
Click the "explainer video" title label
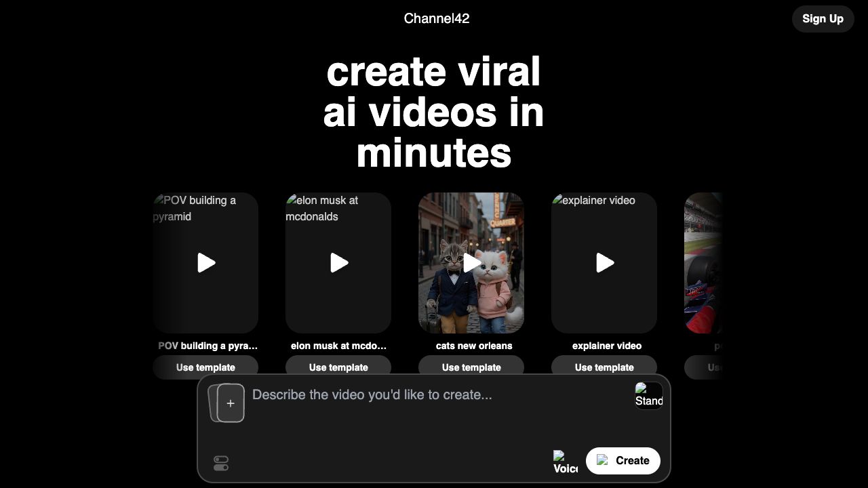click(606, 346)
